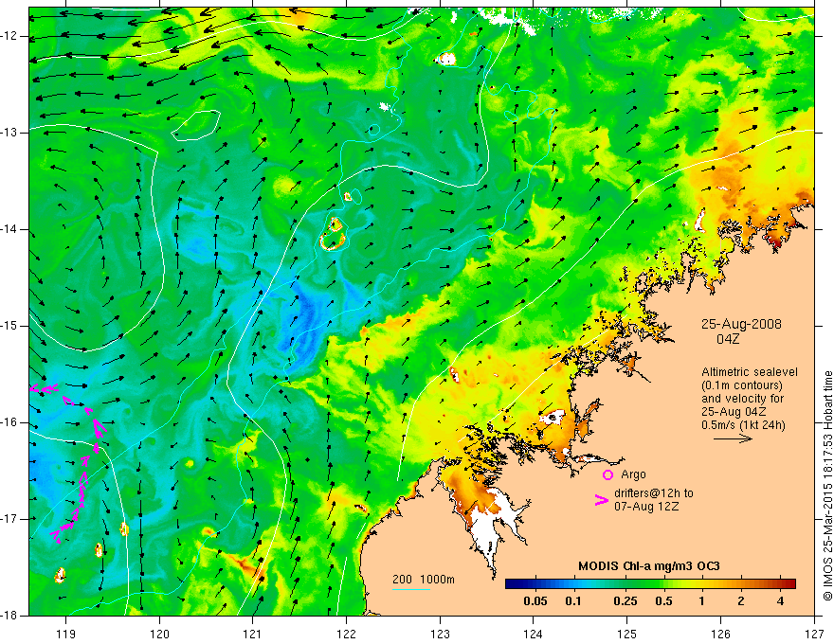
Task: Click the '0.5m/s (1kt 24h)' text
Action: [743, 425]
